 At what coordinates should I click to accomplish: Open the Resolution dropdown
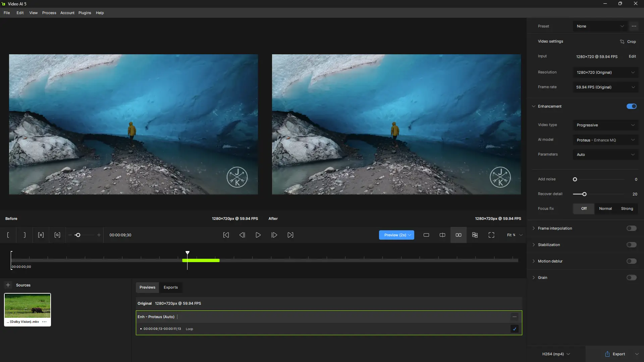pyautogui.click(x=605, y=72)
